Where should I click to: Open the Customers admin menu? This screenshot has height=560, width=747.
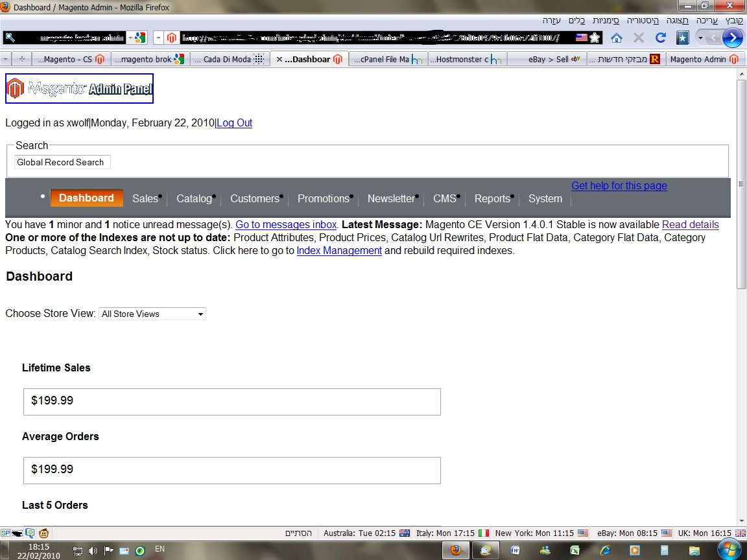[255, 198]
